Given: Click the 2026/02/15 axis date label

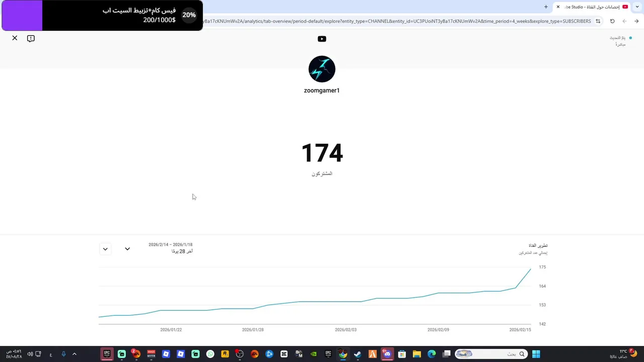Looking at the screenshot, I should (520, 330).
